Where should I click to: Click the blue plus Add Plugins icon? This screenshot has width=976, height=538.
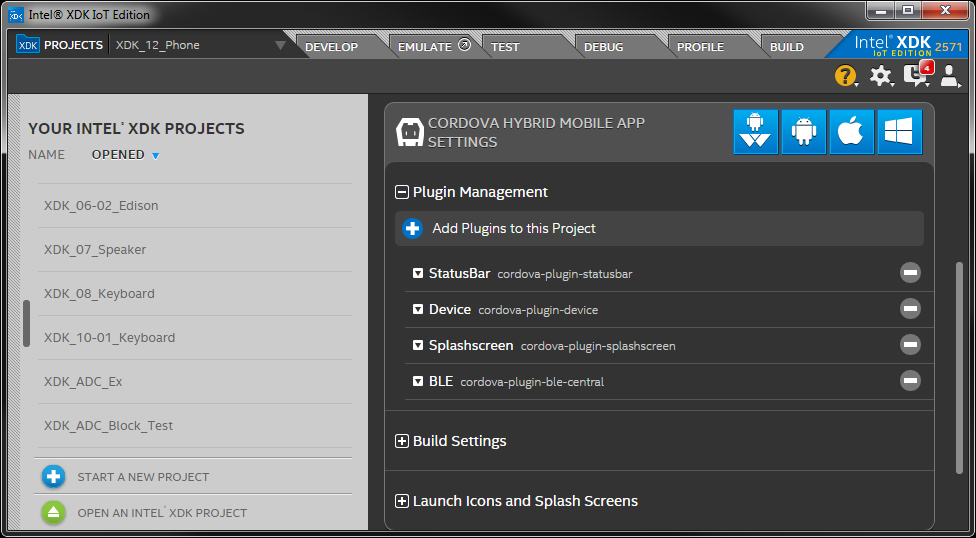[x=412, y=229]
